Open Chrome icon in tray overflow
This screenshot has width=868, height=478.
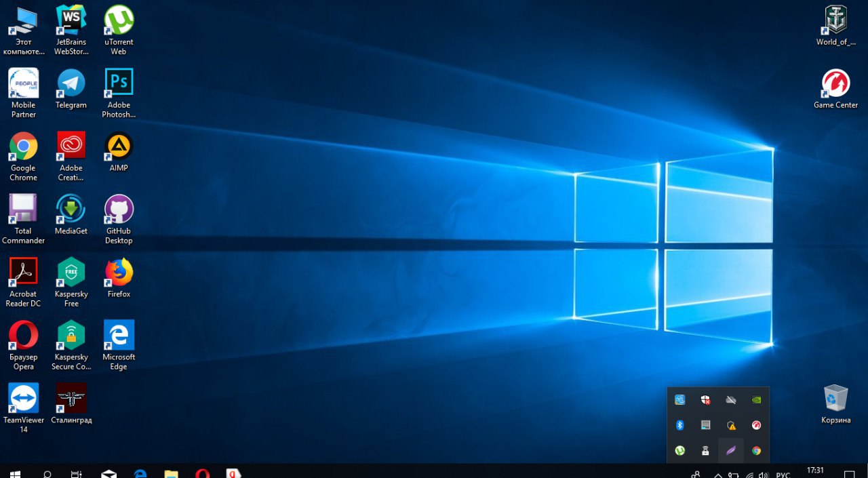(756, 450)
